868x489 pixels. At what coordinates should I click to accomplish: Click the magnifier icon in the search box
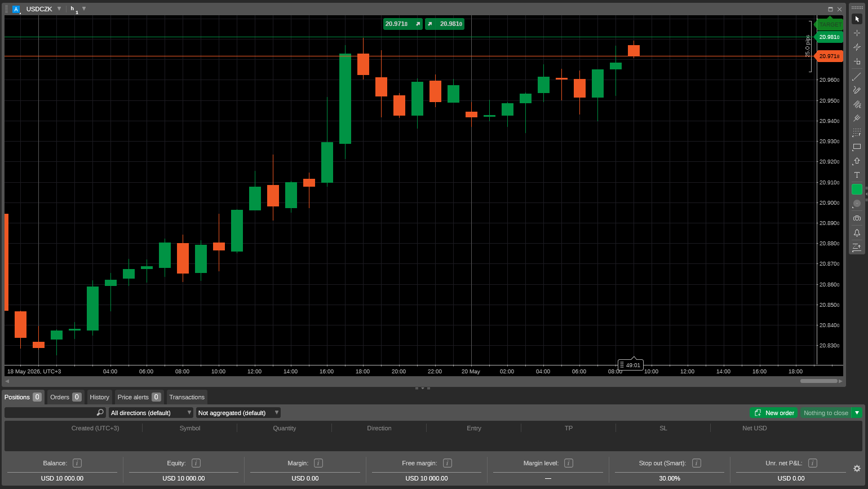(100, 413)
